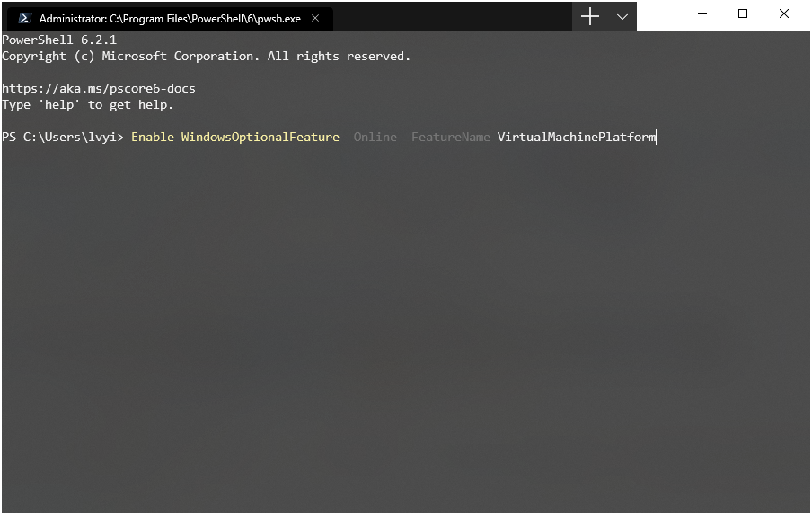
Task: Click the PowerShell 6.2.1 version line
Action: click(x=59, y=40)
